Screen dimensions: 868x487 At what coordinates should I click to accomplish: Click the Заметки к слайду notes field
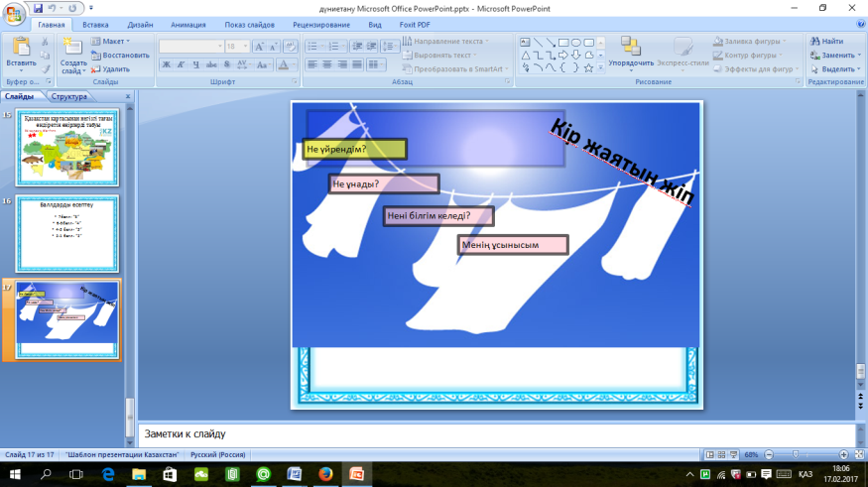coord(497,434)
